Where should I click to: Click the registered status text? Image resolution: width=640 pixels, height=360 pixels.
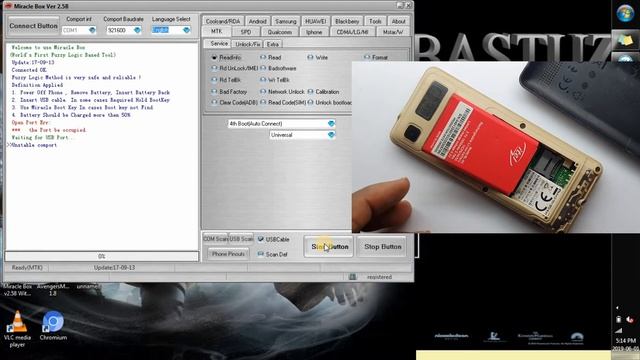379,277
